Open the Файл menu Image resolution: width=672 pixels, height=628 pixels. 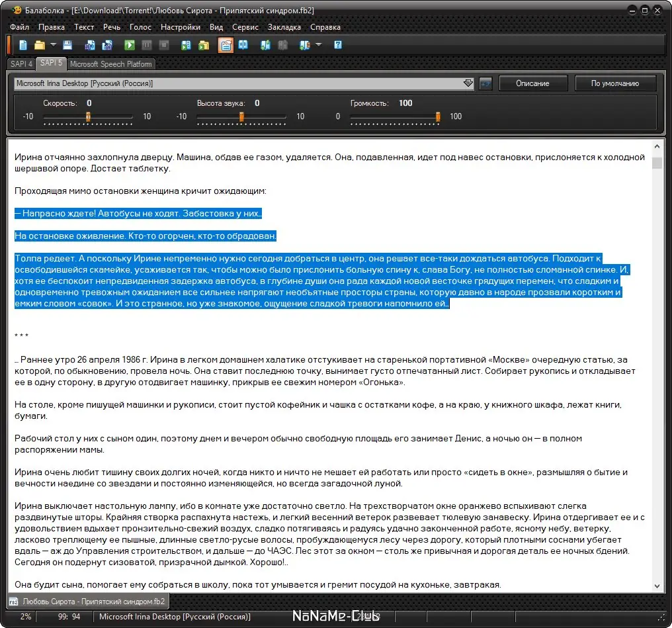(x=20, y=27)
